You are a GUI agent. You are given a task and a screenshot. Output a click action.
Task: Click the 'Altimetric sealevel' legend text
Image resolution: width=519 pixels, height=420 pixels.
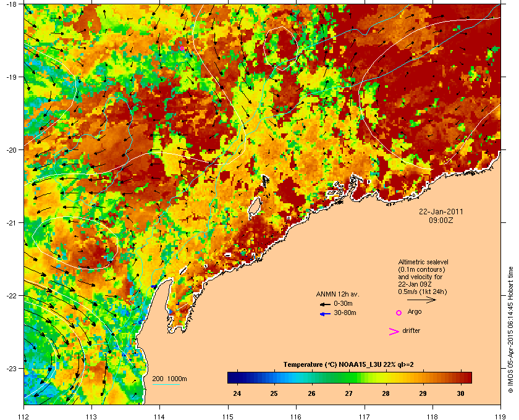tap(423, 262)
